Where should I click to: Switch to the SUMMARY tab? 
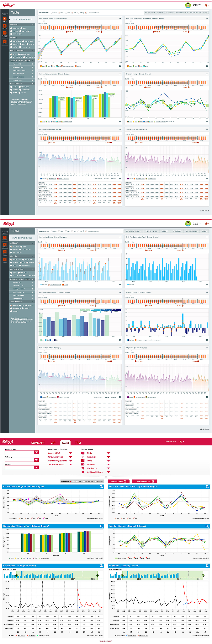pyautogui.click(x=38, y=443)
